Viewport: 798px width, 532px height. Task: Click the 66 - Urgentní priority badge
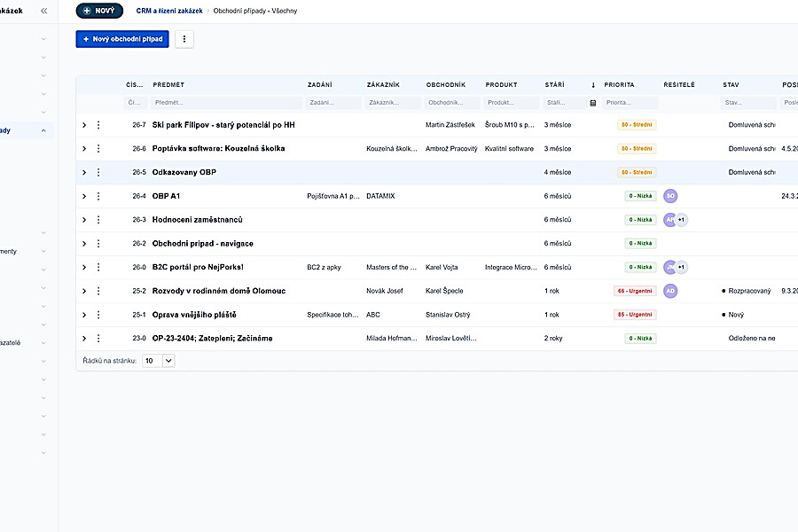click(x=635, y=291)
